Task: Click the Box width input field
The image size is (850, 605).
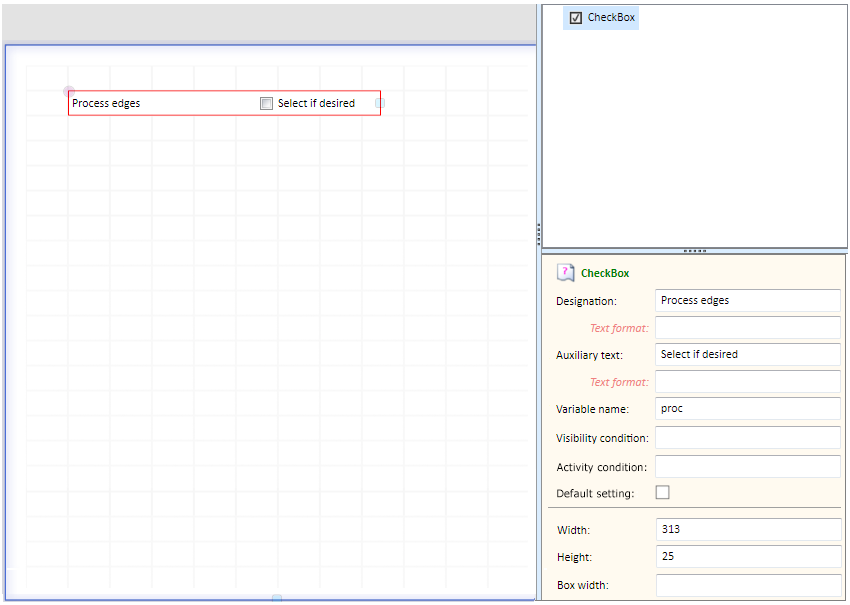Action: 748,585
